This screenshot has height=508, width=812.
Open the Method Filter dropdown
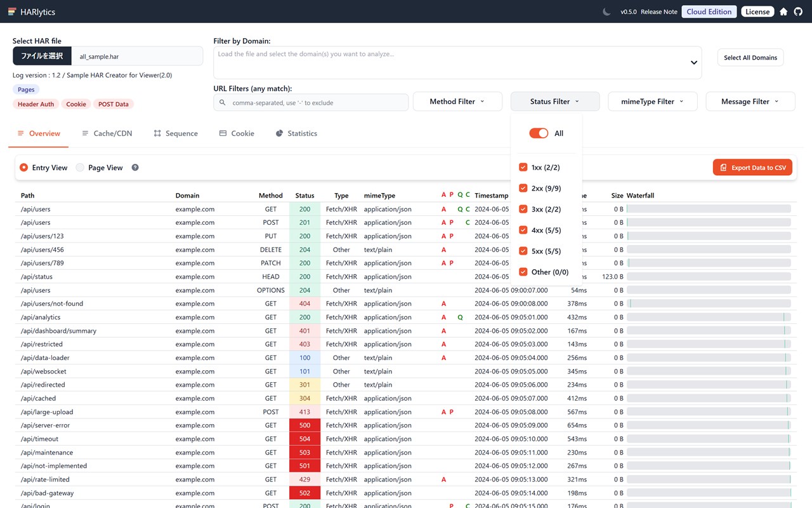pyautogui.click(x=457, y=102)
